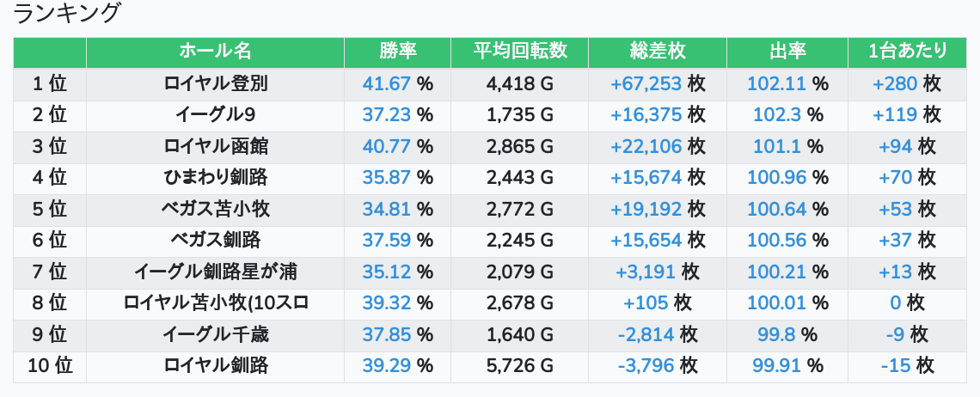980x397 pixels.
Task: Click the 平均回転数 column header
Action: click(x=519, y=52)
